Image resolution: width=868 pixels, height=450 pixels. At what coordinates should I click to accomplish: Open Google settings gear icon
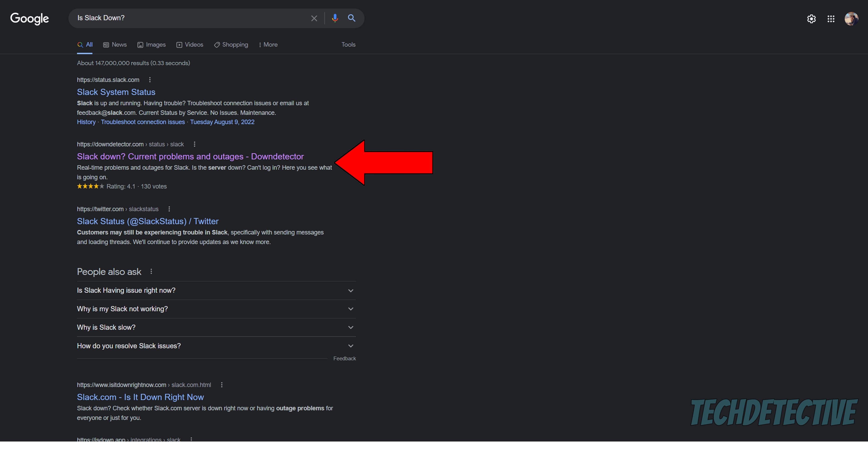pos(811,19)
